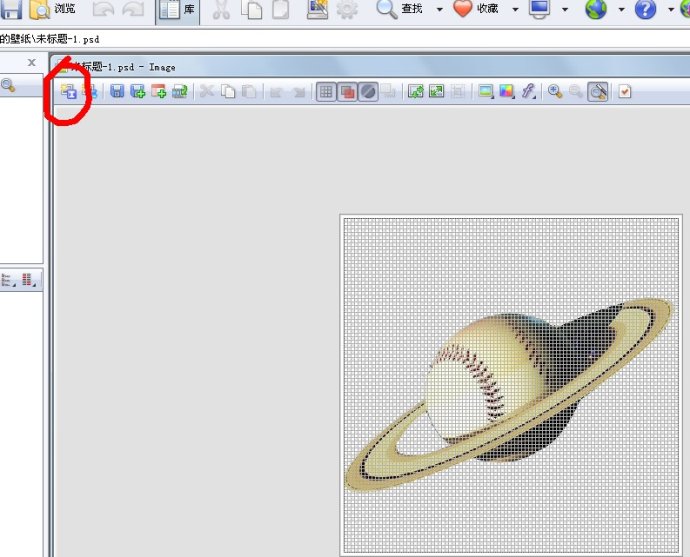
Task: Click the 未标题-1.psd - Image window title
Action: (x=124, y=67)
